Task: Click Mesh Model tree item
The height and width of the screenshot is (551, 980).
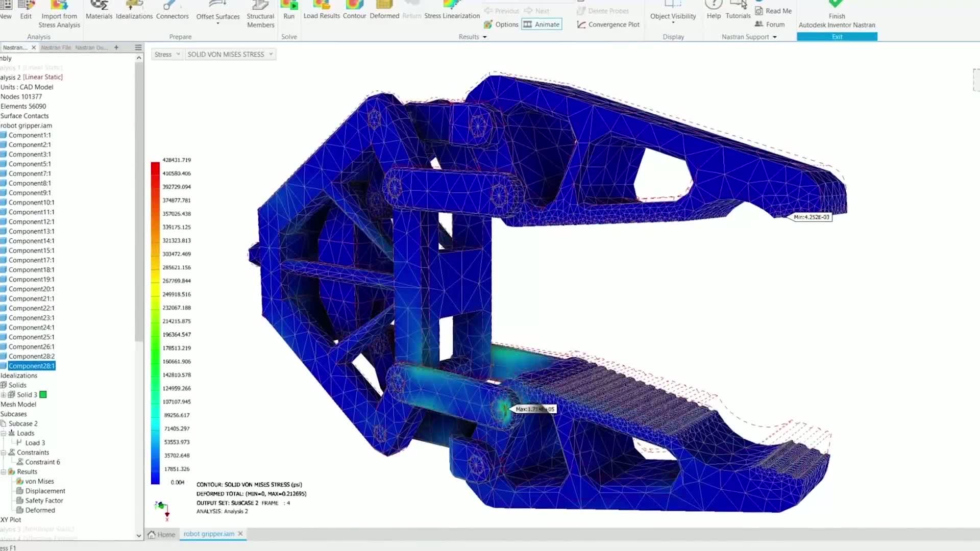Action: (x=18, y=404)
